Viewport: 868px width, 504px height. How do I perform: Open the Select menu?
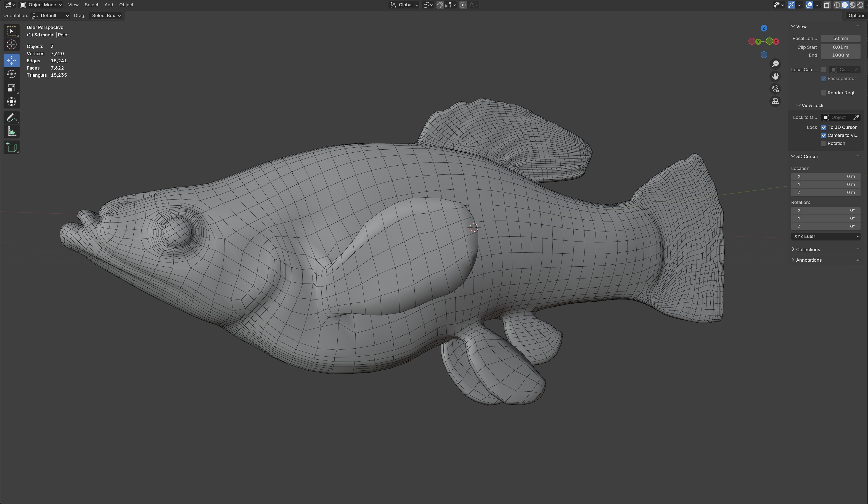pos(91,5)
